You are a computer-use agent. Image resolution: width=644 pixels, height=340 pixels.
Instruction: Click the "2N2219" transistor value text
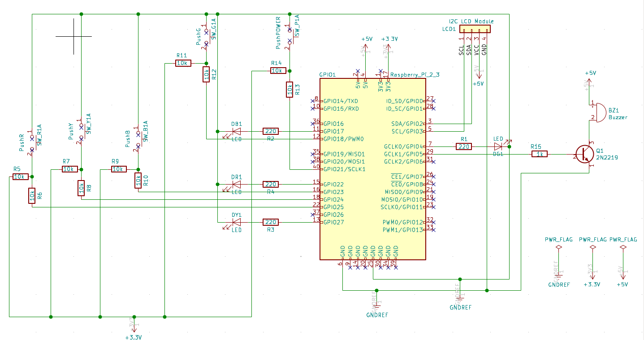[606, 158]
